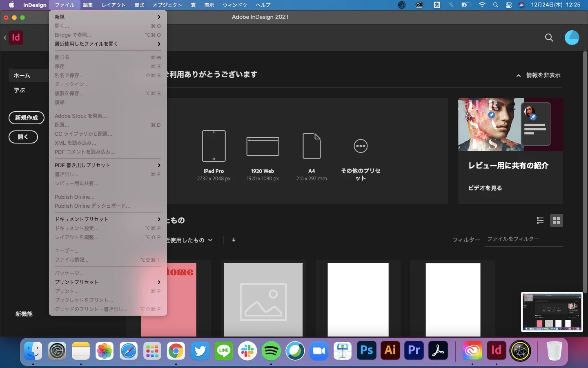Screen dimensions: 588x368
Task: Expand PDF 書き出しプリセット submenu
Action: click(x=108, y=165)
